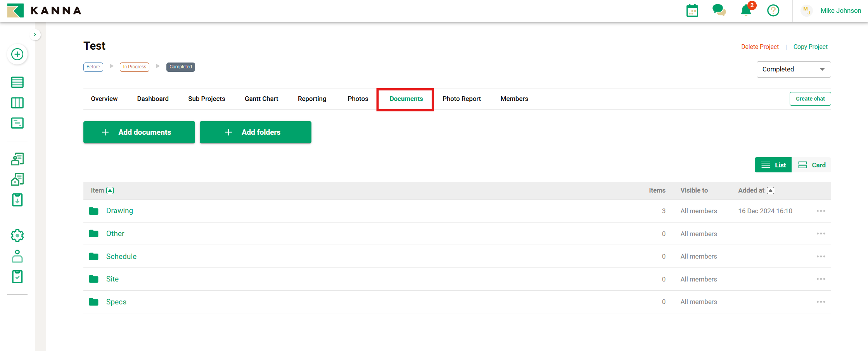Image resolution: width=868 pixels, height=351 pixels.
Task: Open the Schedule folder row
Action: point(121,256)
